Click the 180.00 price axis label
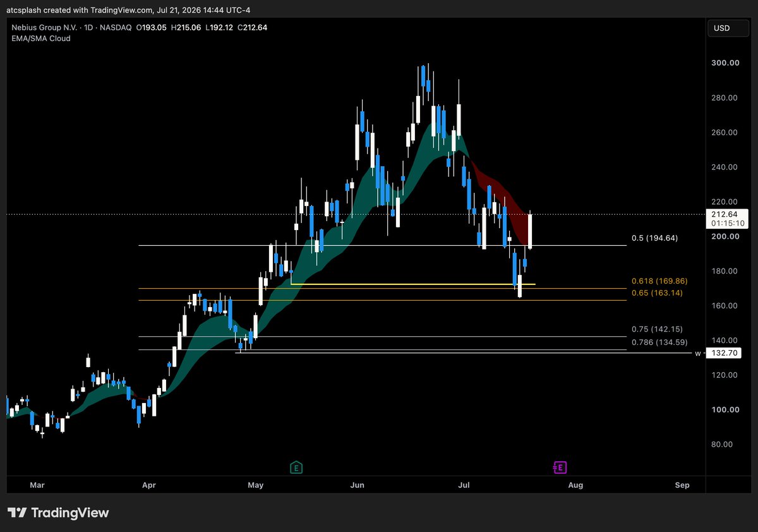Screen dimensions: 758x532 [725, 271]
